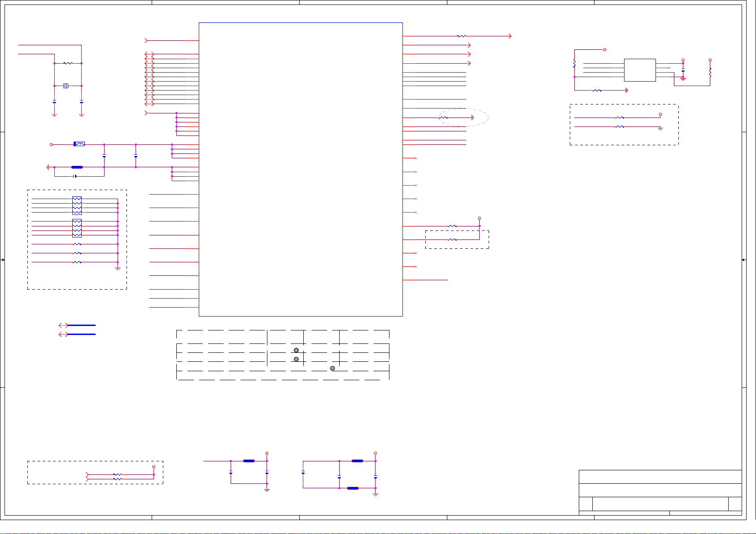Viewport: 756px width, 534px height.
Task: Select the upper blue bus line
Action: pos(81,325)
